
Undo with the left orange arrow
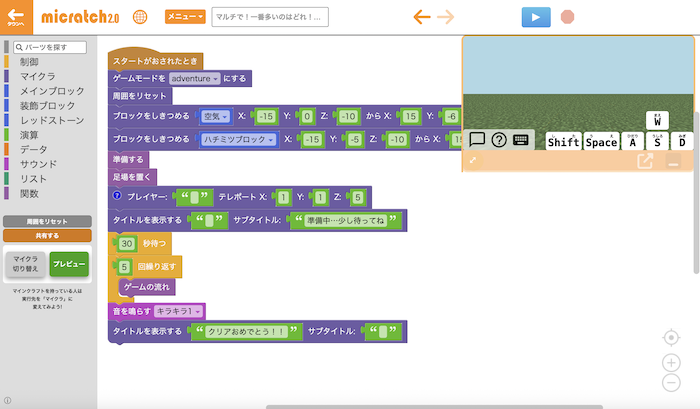[421, 17]
